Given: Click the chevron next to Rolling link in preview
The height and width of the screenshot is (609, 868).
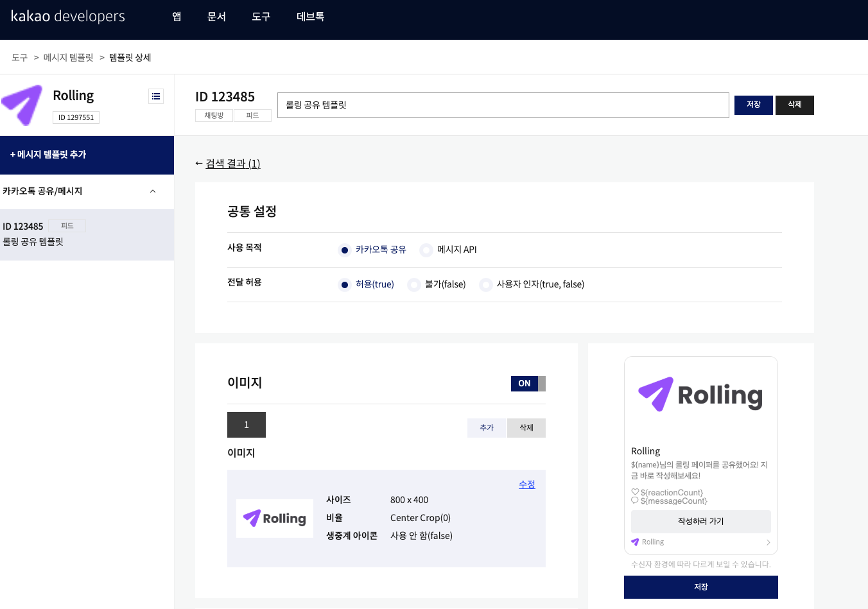Looking at the screenshot, I should 768,542.
